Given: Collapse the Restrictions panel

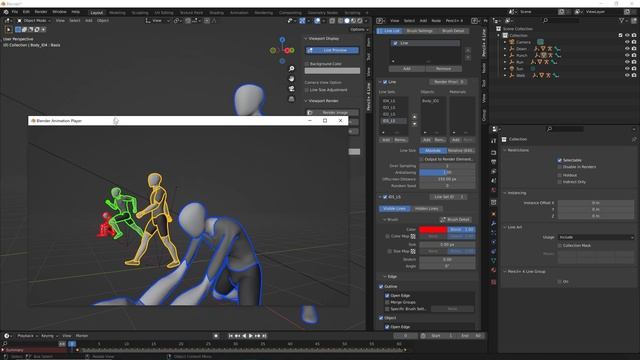Looking at the screenshot, I should tap(505, 150).
